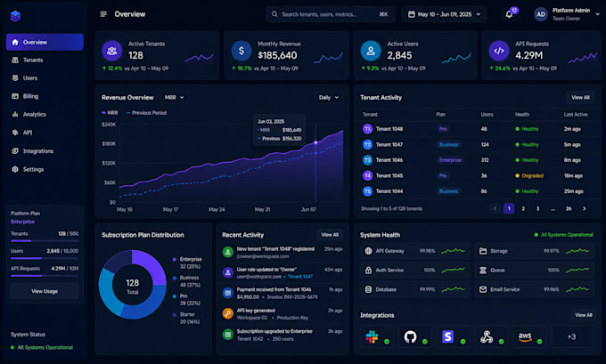Click the API Gateway globe icon
The image size is (606, 364).
368,251
